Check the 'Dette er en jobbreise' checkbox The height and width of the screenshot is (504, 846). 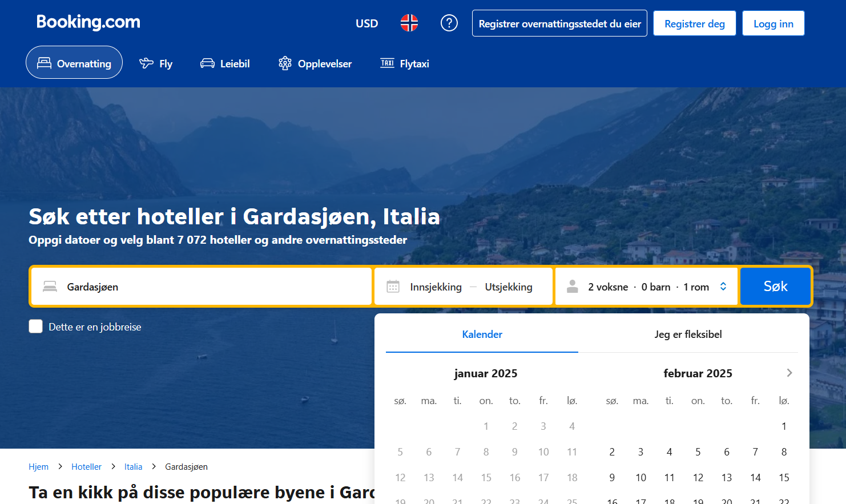point(36,326)
